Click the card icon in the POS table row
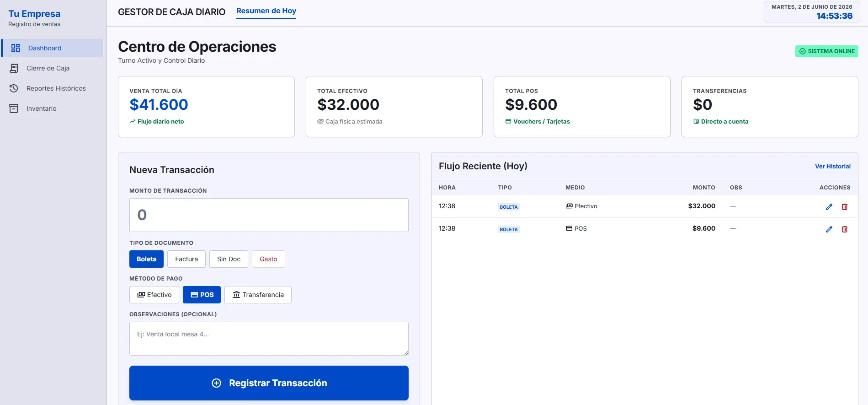Screen dimensions: 868x405 (569, 228)
